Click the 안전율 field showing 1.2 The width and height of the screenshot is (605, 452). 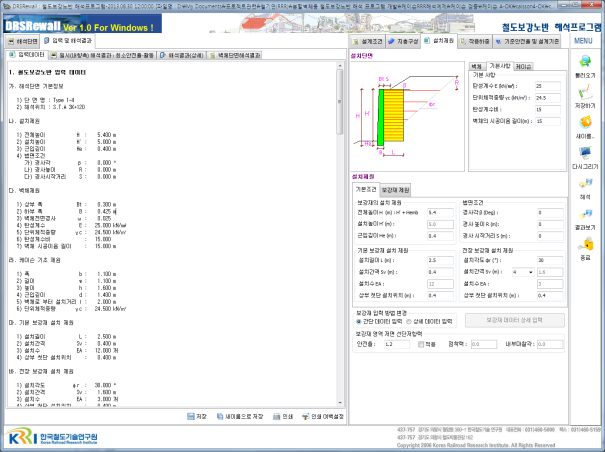coord(397,344)
